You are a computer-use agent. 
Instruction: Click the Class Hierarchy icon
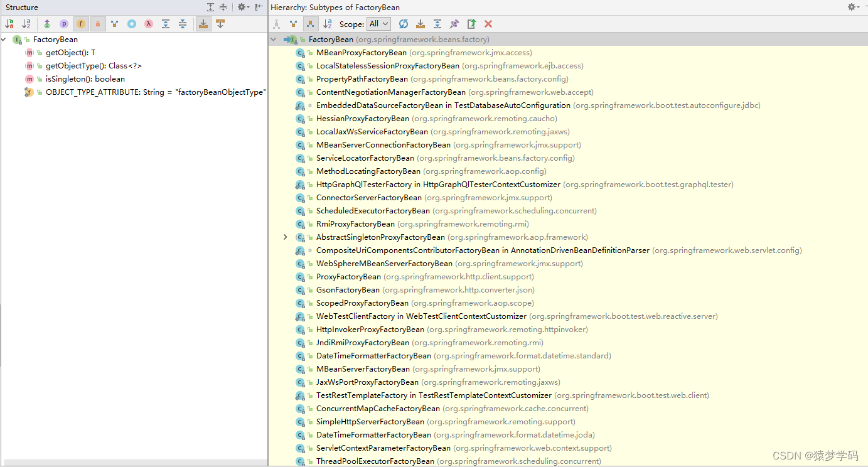(x=276, y=24)
